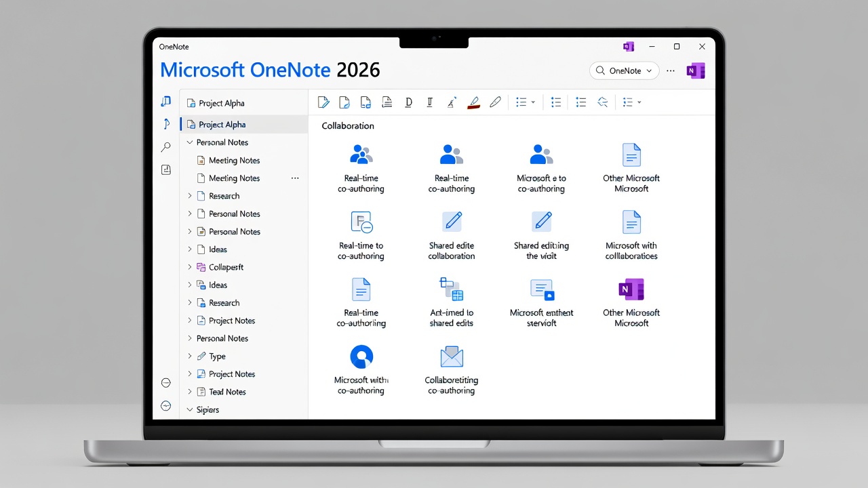Open Real-time co-authorling tile with document icon
868x488 pixels.
(x=361, y=302)
